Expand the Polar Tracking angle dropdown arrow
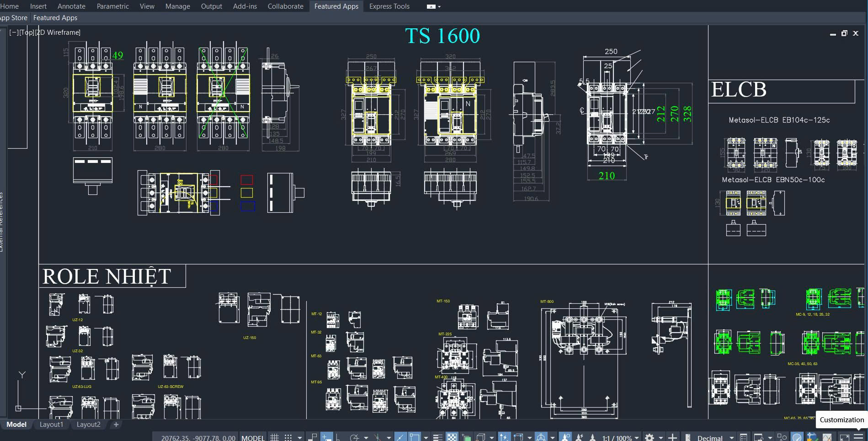 pyautogui.click(x=366, y=438)
